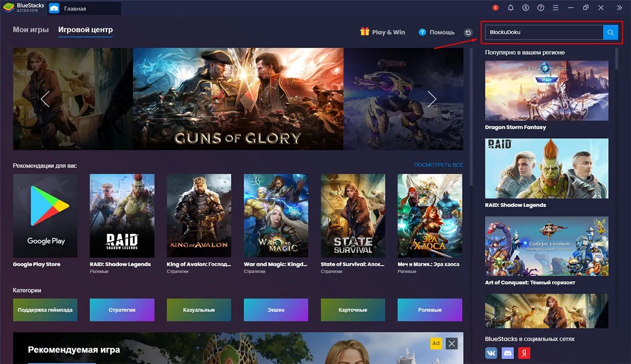
Task: Open Меч и Магия: Эра хаоса tile
Action: (430, 215)
